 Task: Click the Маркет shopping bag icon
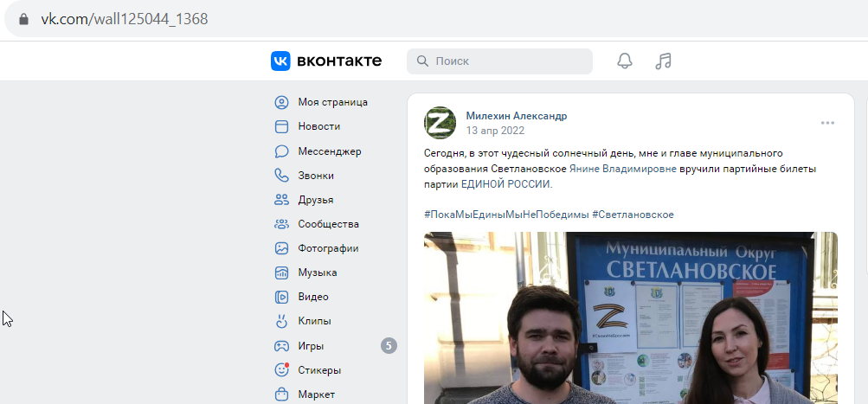(x=282, y=394)
